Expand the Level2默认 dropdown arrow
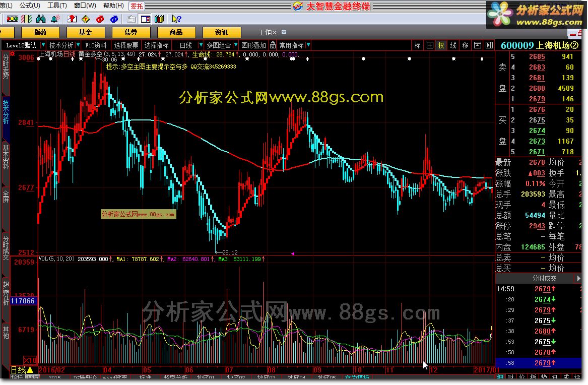Screen dimensions: 588x385 pyautogui.click(x=43, y=45)
